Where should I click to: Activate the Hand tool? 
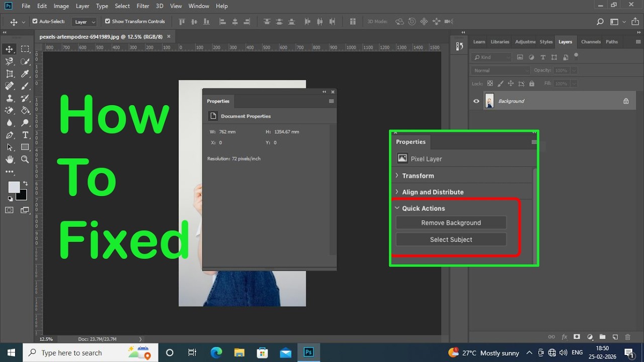pos(10,159)
